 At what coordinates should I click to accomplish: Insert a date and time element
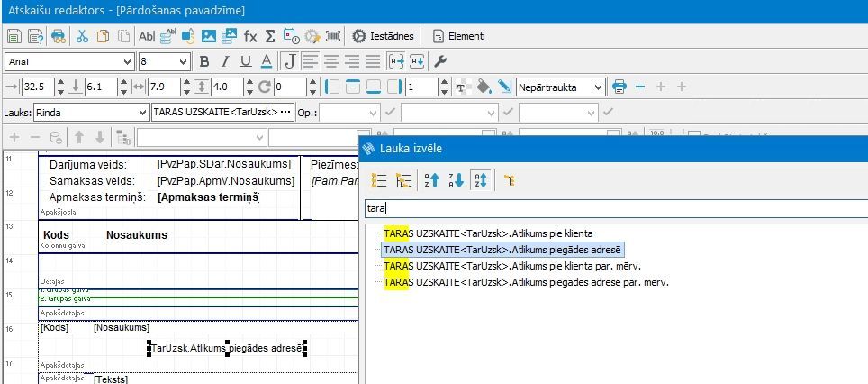pyautogui.click(x=291, y=37)
